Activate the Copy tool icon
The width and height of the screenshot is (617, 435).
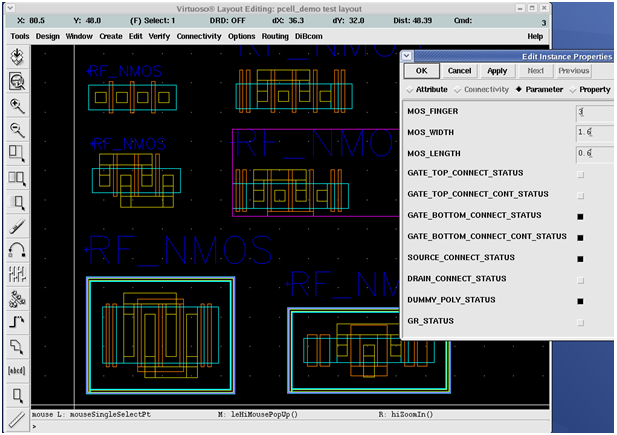coord(16,178)
